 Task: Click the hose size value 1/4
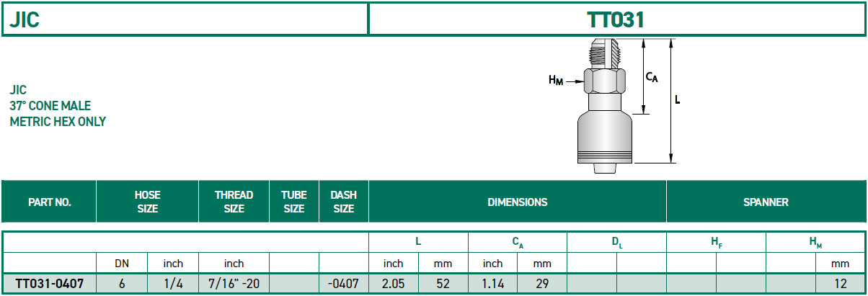(173, 284)
